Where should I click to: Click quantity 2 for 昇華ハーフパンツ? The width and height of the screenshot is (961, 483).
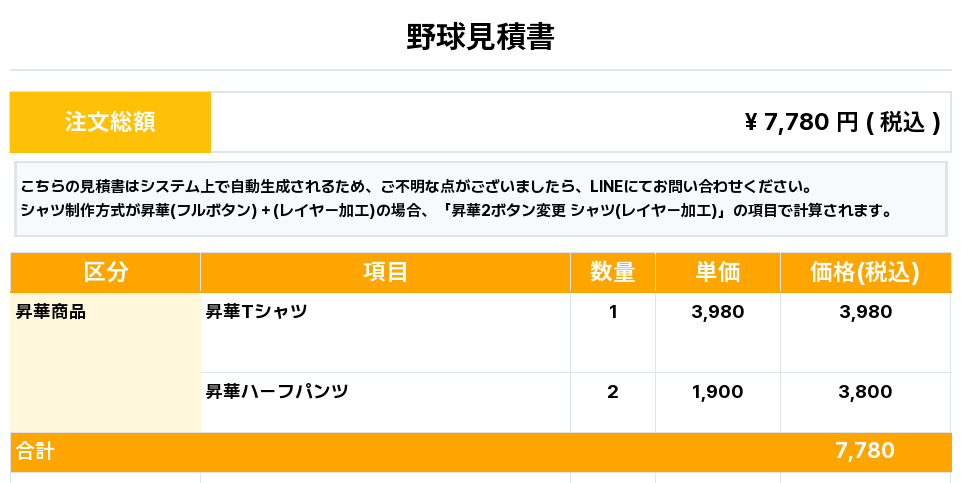point(613,392)
